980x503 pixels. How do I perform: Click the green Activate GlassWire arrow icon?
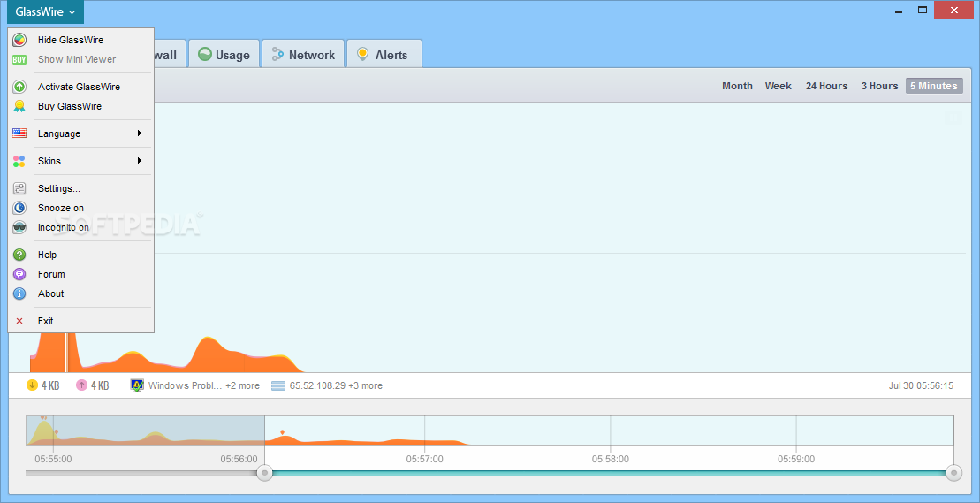coord(19,87)
